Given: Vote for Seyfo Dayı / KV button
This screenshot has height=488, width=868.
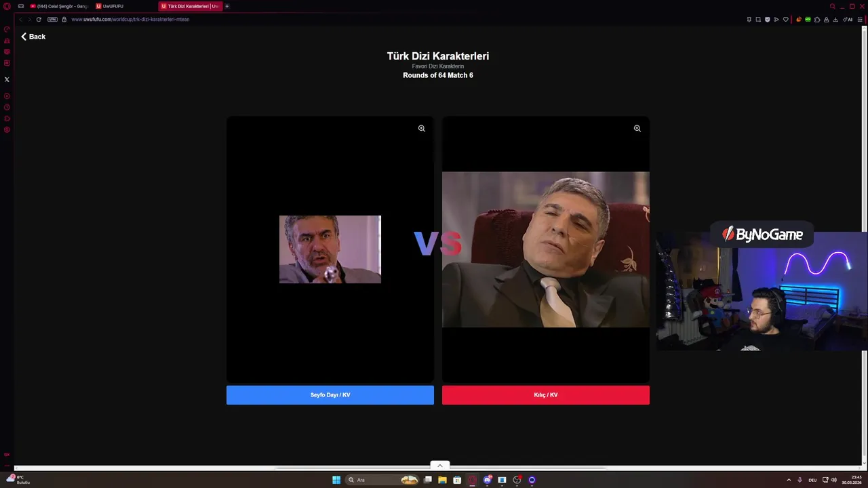Looking at the screenshot, I should [330, 395].
